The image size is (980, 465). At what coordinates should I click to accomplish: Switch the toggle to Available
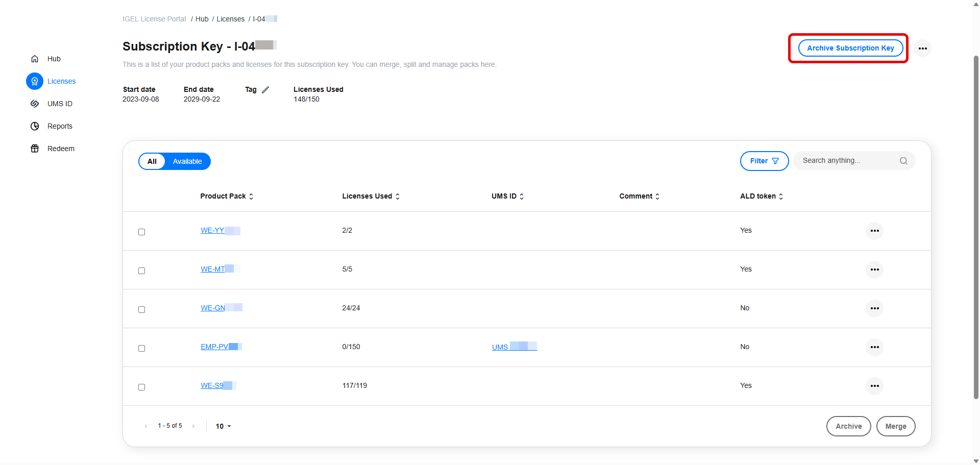(x=187, y=161)
